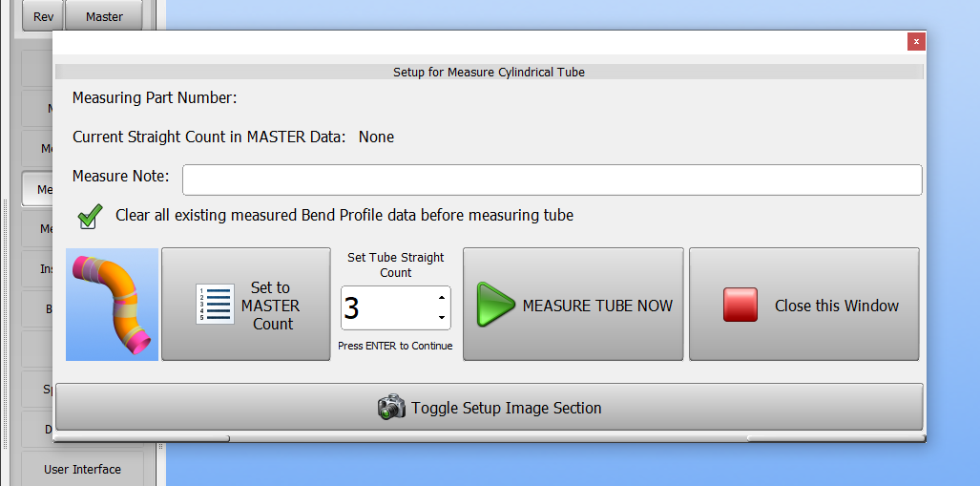Select the partially hidden "Sp" sidebar button
Viewport: 980px width, 486px height.
(x=37, y=389)
